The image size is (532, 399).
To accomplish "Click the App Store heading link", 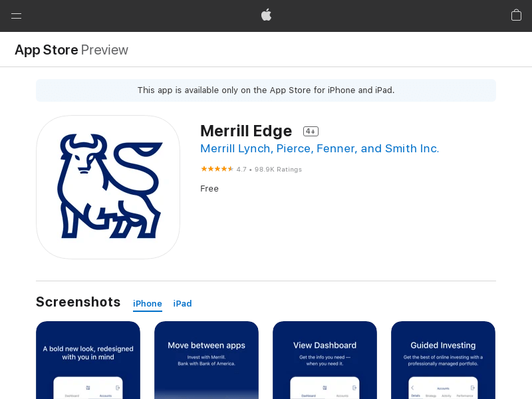I will [x=47, y=50].
